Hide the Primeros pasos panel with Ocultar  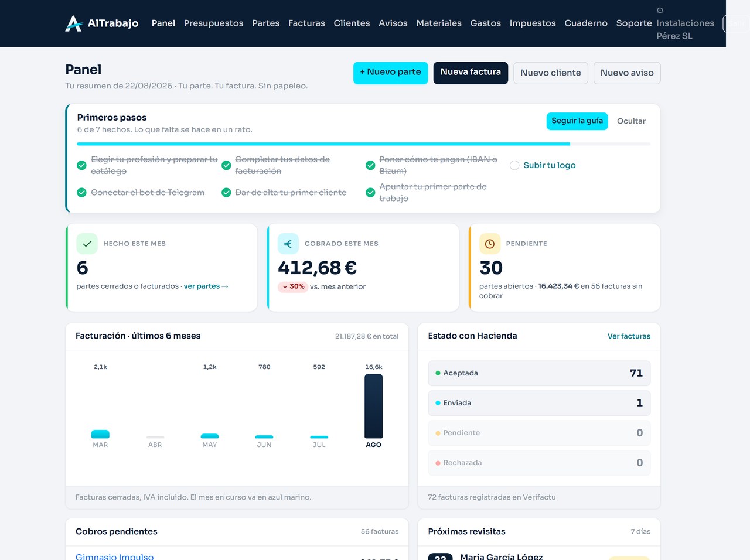pyautogui.click(x=631, y=121)
